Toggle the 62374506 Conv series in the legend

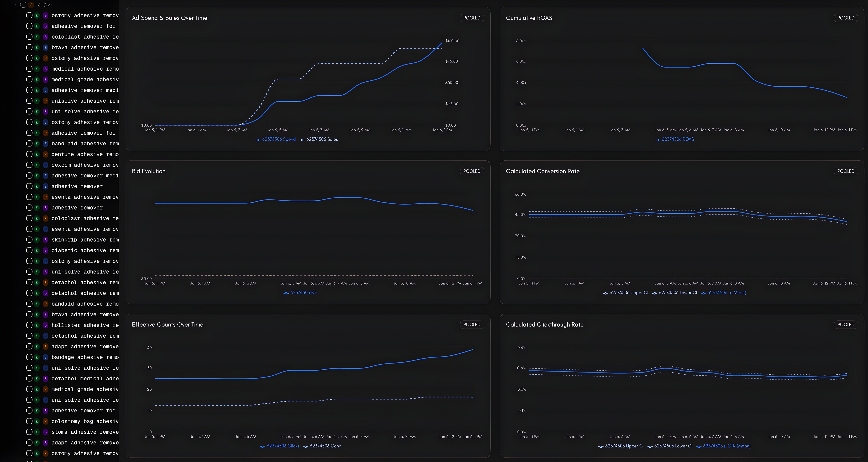pos(325,446)
